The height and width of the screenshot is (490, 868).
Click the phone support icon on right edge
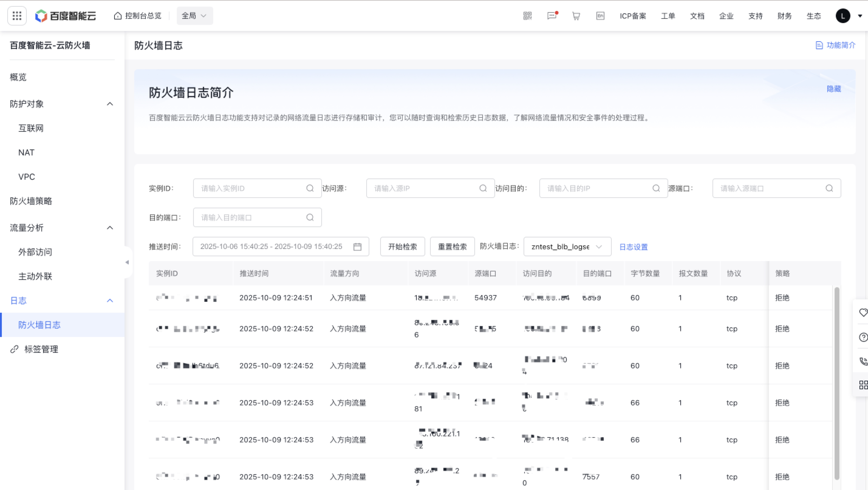863,361
